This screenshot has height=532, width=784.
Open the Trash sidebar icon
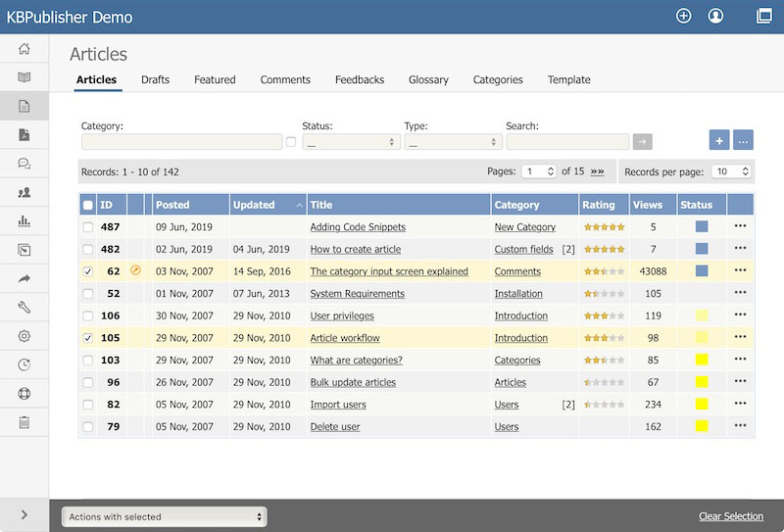click(x=24, y=422)
